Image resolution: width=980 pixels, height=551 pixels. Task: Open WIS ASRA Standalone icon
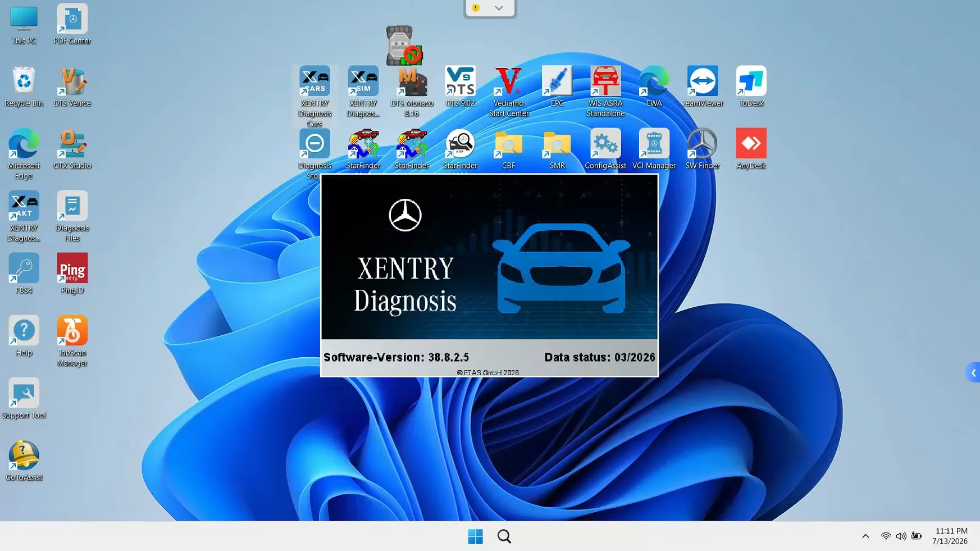605,82
